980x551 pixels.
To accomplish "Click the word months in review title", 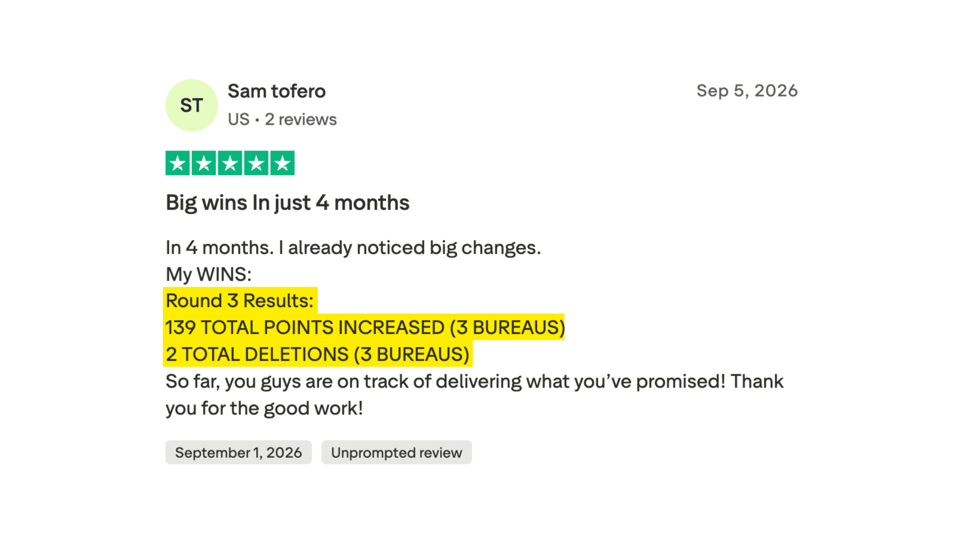I will coord(372,202).
